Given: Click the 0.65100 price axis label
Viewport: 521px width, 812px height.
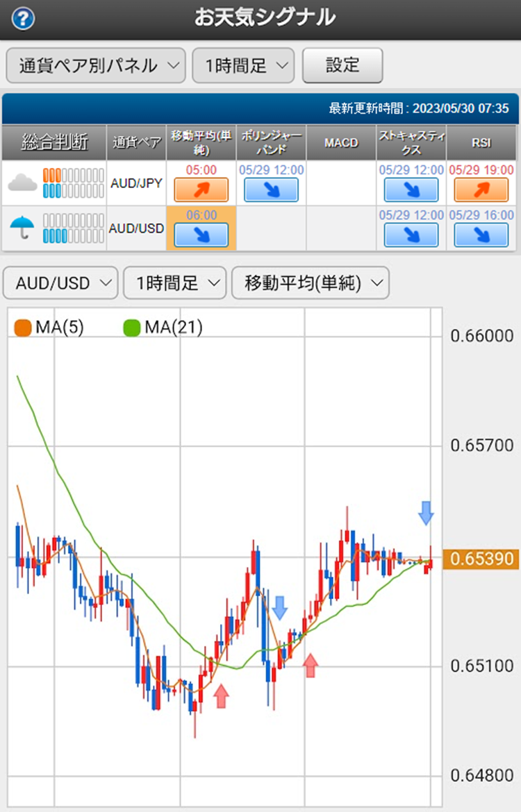Looking at the screenshot, I should (x=481, y=666).
